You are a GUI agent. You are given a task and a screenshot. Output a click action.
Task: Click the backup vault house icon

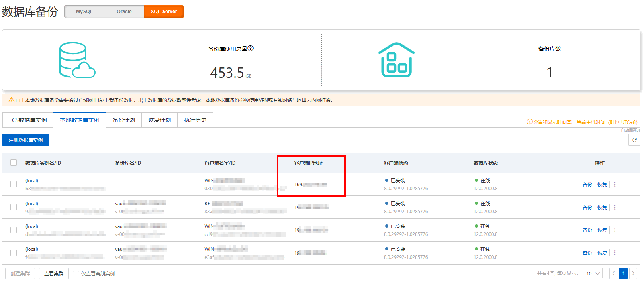tap(397, 60)
